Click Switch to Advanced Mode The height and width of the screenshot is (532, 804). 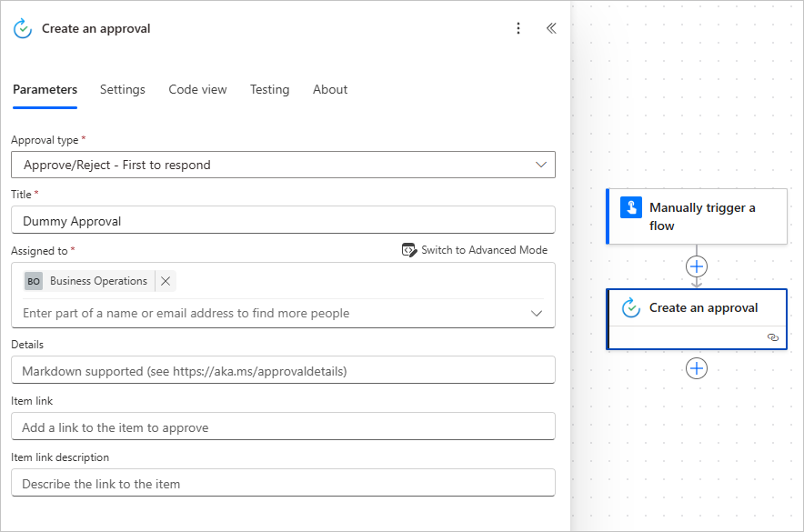[x=475, y=250]
